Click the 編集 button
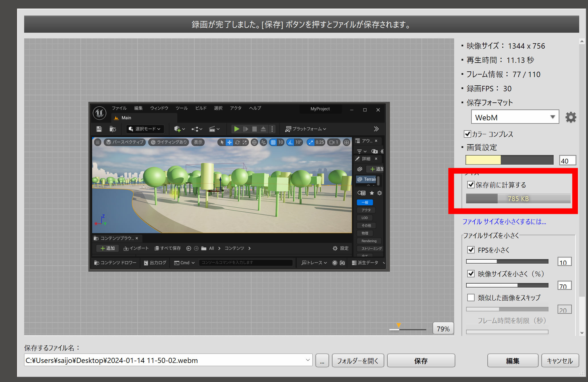Image resolution: width=588 pixels, height=382 pixels. pos(512,361)
